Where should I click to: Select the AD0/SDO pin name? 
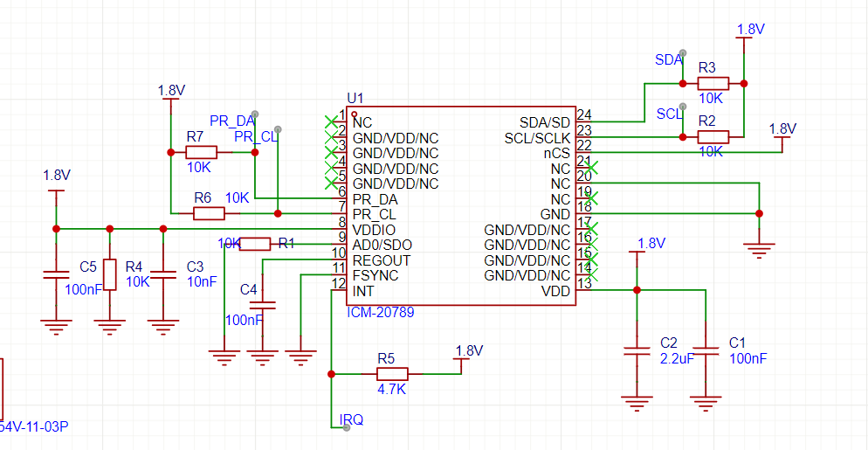tap(382, 245)
